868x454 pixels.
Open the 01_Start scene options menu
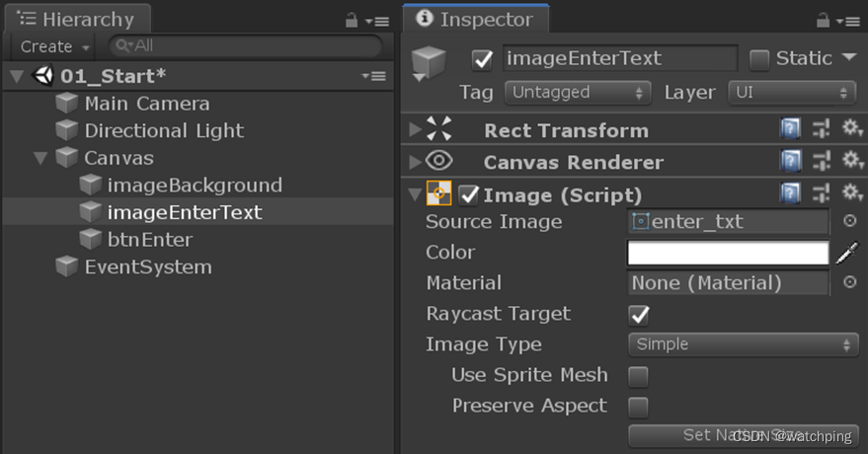pyautogui.click(x=374, y=76)
